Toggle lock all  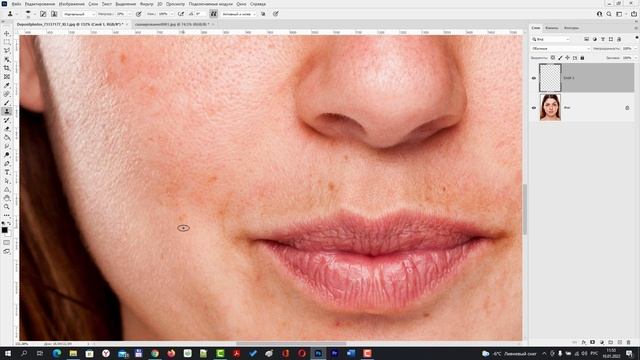tap(582, 58)
